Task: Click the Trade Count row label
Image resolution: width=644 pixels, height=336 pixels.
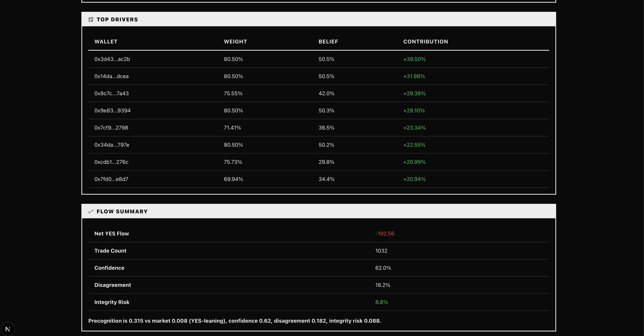Action: point(110,251)
